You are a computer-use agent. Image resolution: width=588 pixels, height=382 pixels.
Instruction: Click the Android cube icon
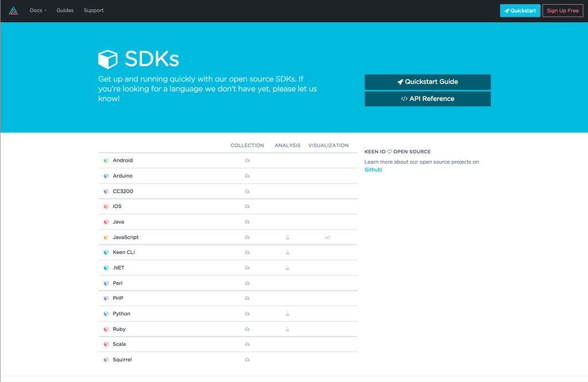[x=106, y=160]
